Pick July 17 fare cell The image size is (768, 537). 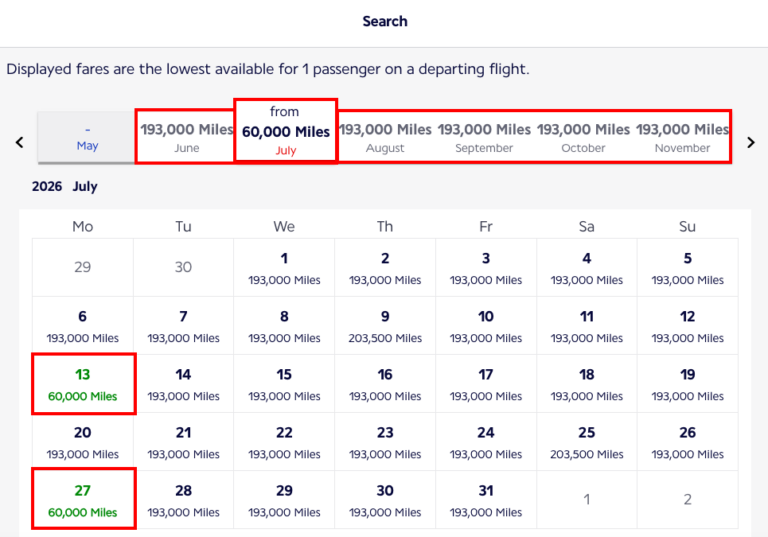(x=486, y=384)
